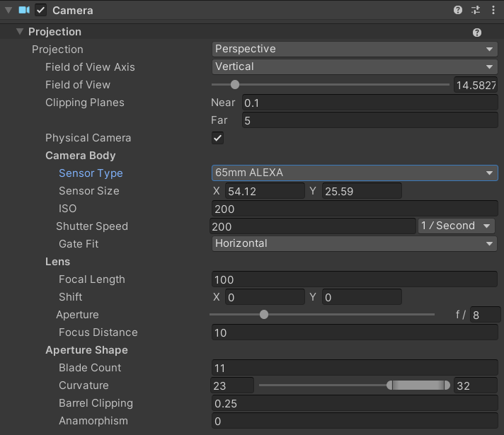Image resolution: width=504 pixels, height=435 pixels.
Task: Click the Near clipping plane field
Action: tap(370, 103)
